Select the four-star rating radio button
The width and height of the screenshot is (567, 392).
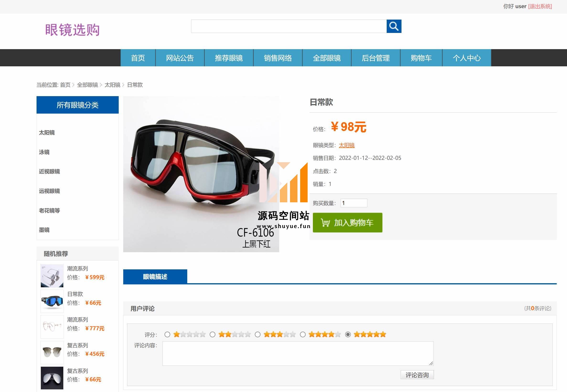(303, 335)
